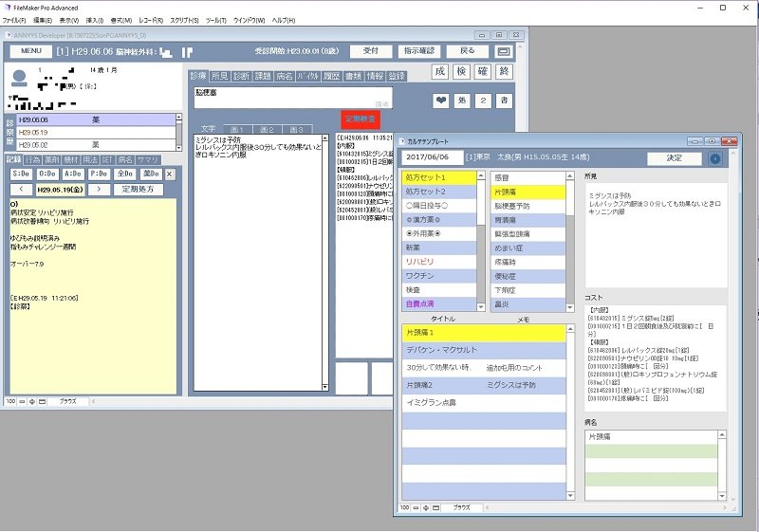The image size is (759, 532).
Task: Open the ブラウズ mode popup in ANNYYS footer
Action: 67,401
